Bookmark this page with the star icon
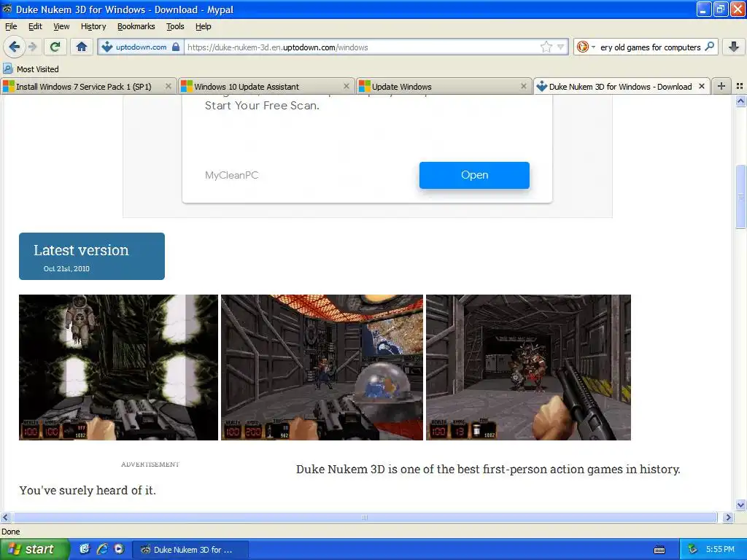This screenshot has width=747, height=560. point(546,47)
